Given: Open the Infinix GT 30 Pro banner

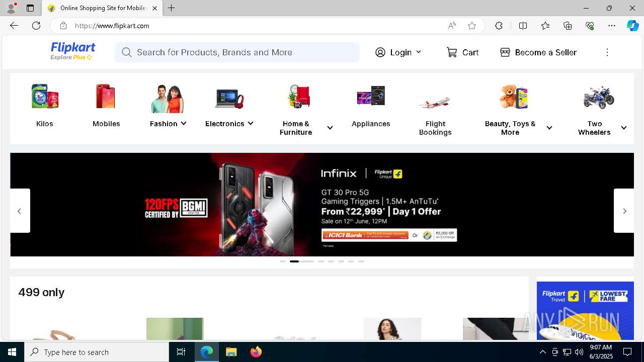Looking at the screenshot, I should point(322,205).
